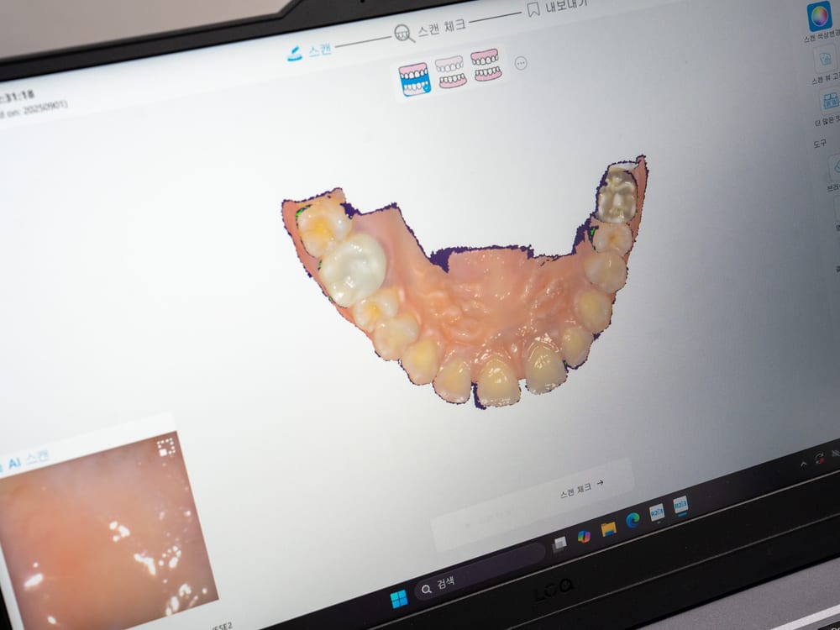Expand the system tray hidden icons chevron

point(803,464)
